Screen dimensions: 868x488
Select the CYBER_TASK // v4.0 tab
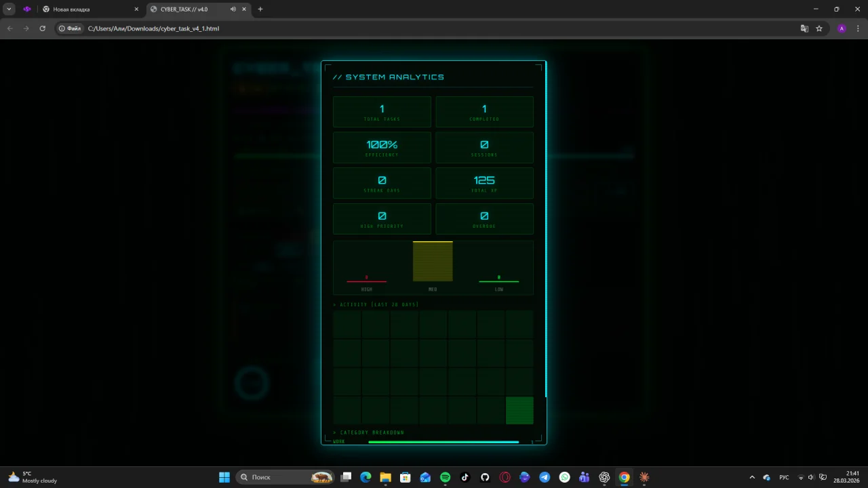[x=198, y=9]
